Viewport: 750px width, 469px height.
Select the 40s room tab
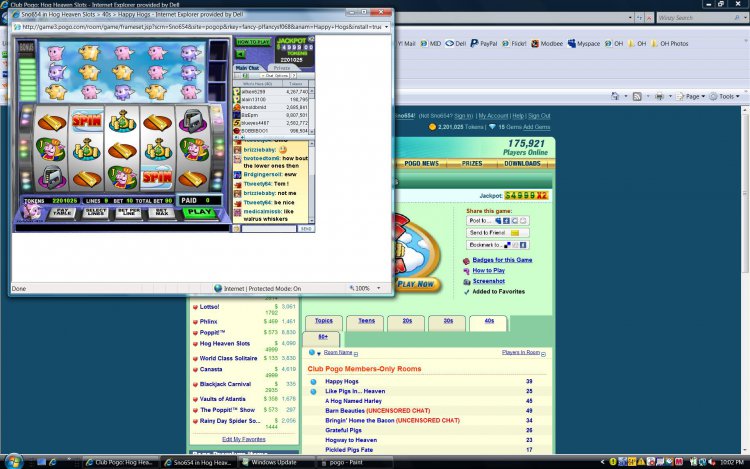coord(489,322)
